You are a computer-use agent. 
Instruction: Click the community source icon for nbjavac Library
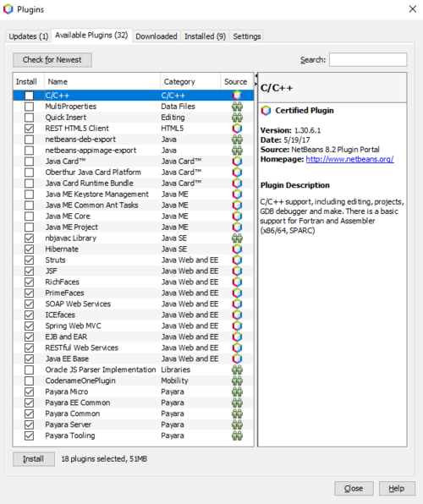[x=237, y=238]
